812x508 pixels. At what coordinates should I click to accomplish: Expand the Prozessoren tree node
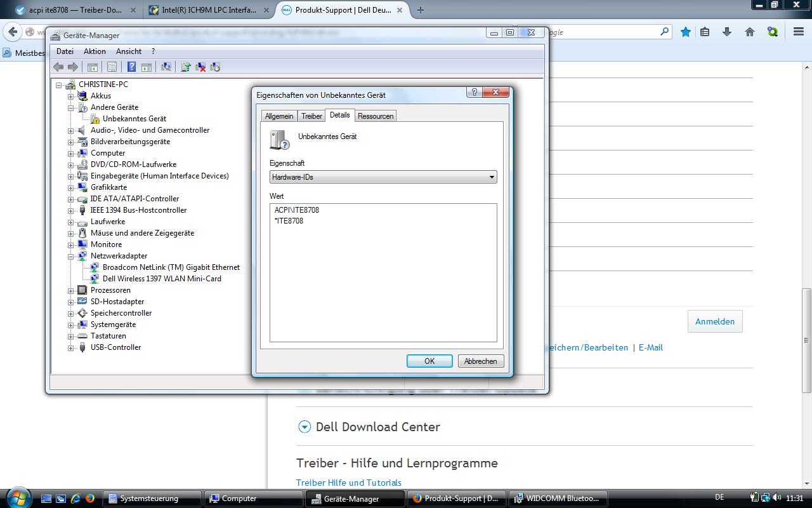coord(71,290)
